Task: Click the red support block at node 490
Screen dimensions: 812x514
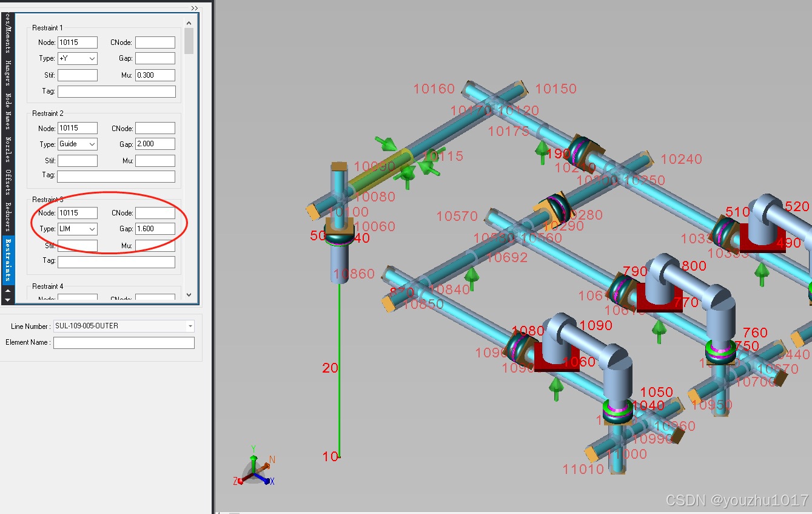Action: point(762,238)
